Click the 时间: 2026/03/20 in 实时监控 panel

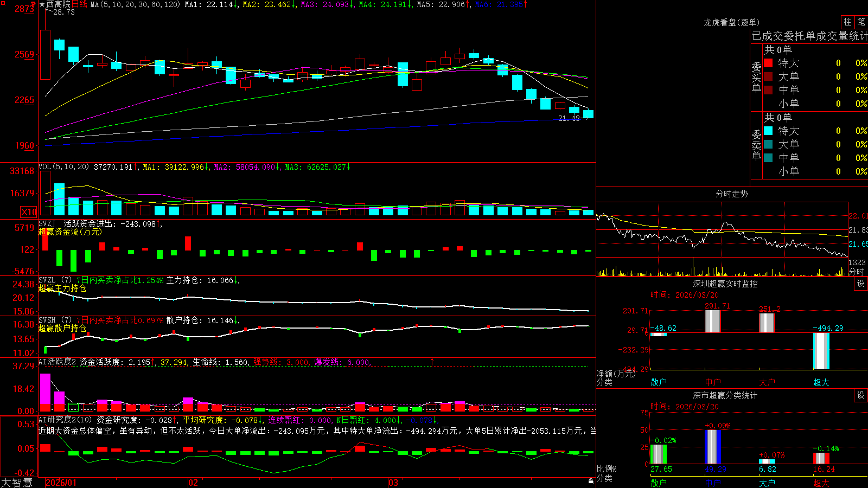685,295
